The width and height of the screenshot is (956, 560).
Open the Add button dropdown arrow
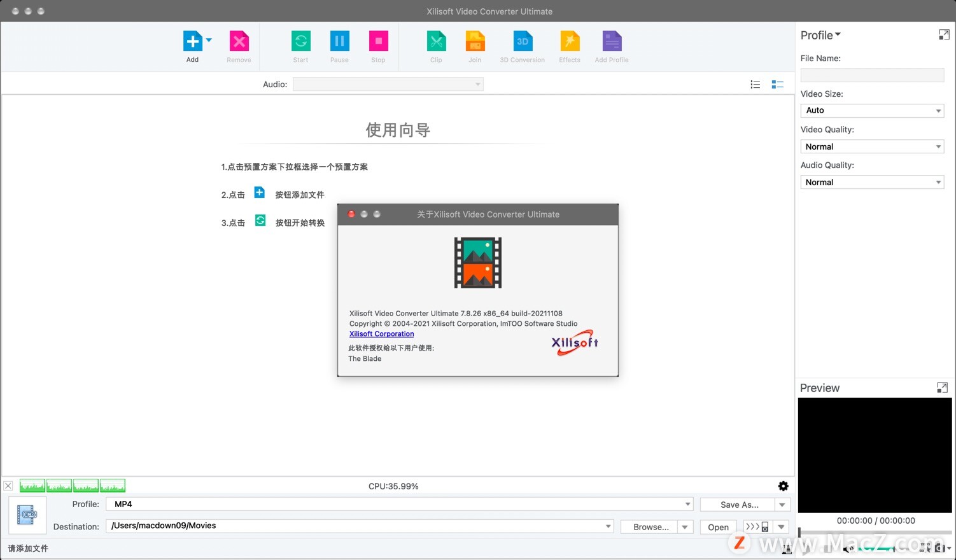tap(209, 40)
